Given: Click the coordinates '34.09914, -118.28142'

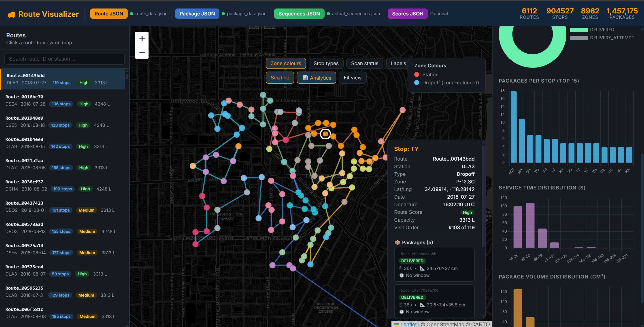Looking at the screenshot, I should click(449, 189).
